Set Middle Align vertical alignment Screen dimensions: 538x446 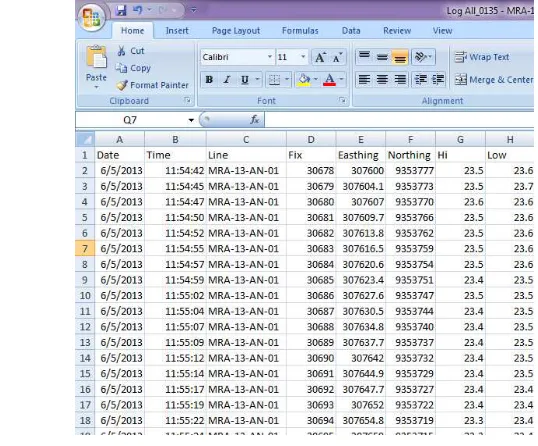tap(382, 57)
